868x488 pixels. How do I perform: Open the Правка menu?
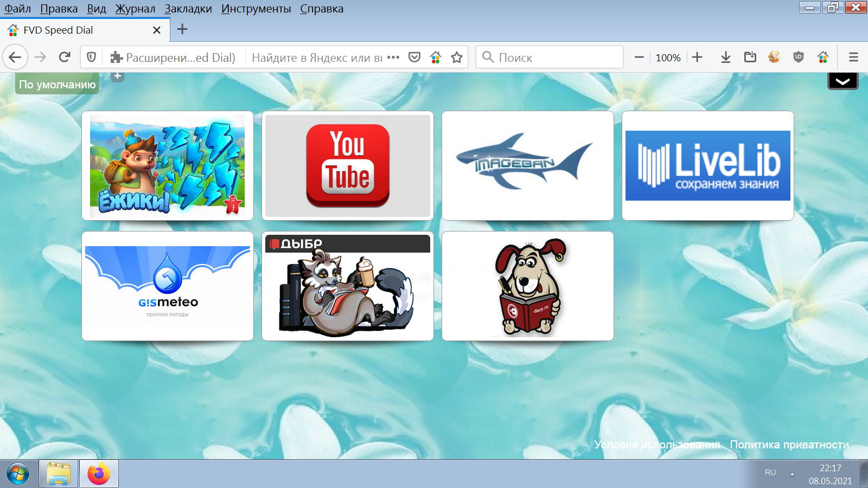point(59,9)
